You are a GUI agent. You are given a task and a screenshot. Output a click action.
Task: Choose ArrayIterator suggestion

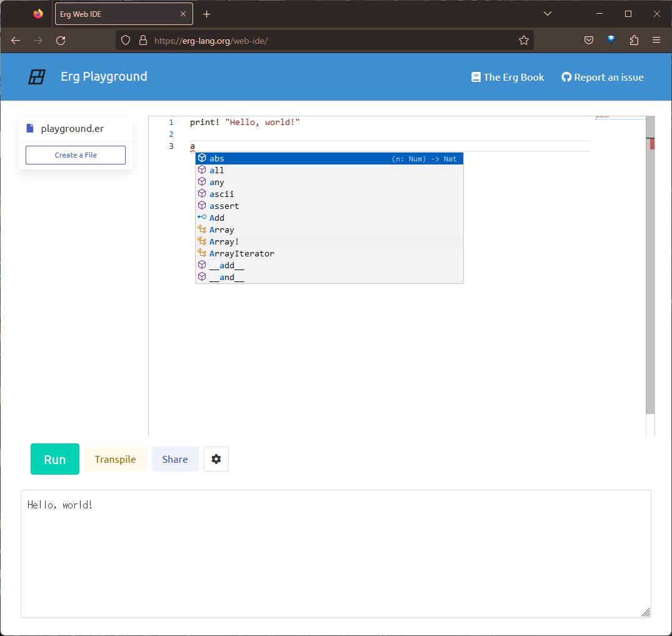329,253
